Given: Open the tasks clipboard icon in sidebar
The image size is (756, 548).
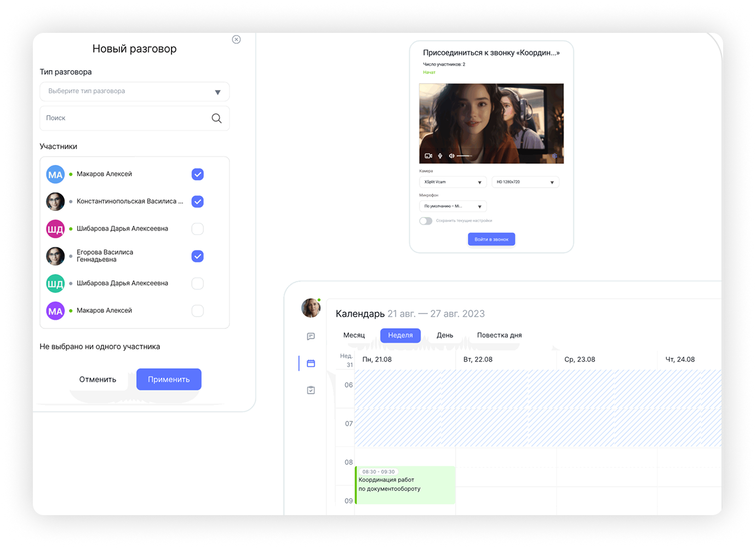Looking at the screenshot, I should pyautogui.click(x=311, y=390).
